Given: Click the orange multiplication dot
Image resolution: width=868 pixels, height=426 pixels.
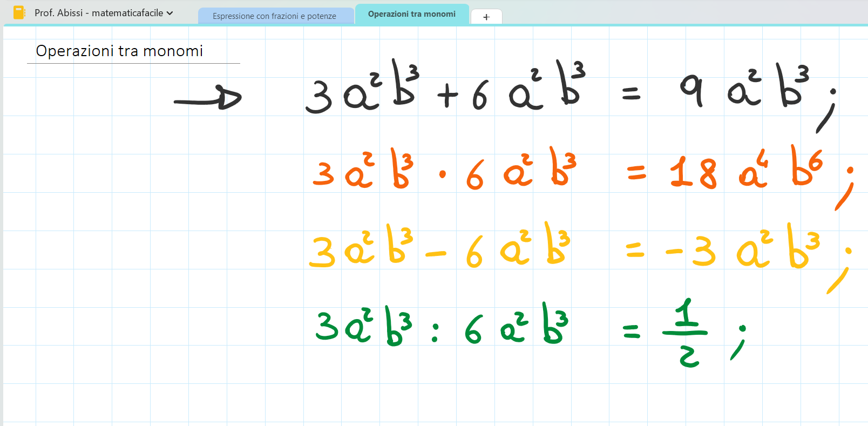Looking at the screenshot, I should (x=443, y=174).
